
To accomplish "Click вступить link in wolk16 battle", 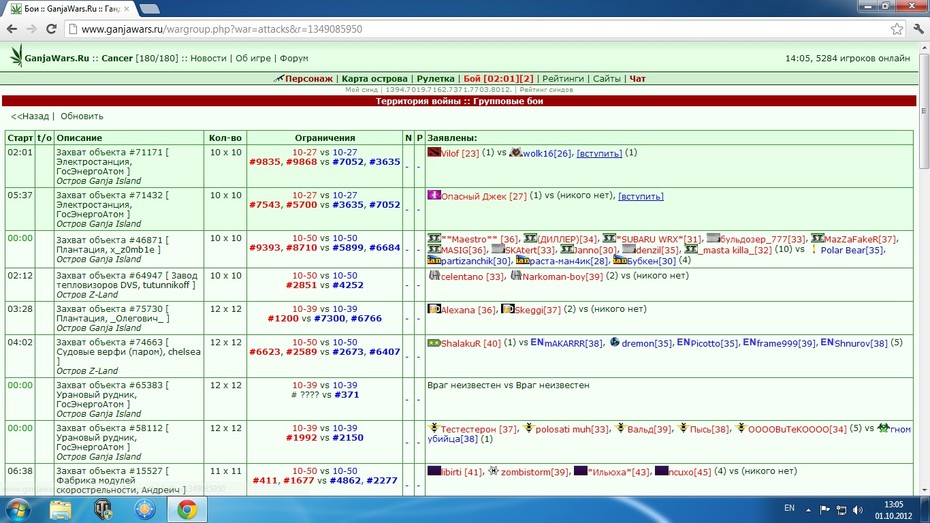I will 599,153.
